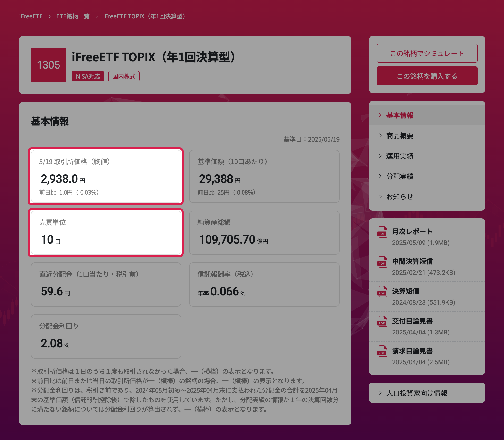Click the 売買単位 10口 card

tap(106, 233)
